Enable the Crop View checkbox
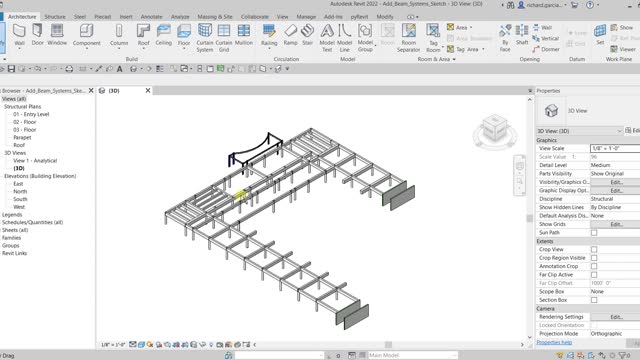The image size is (640, 360). [594, 249]
